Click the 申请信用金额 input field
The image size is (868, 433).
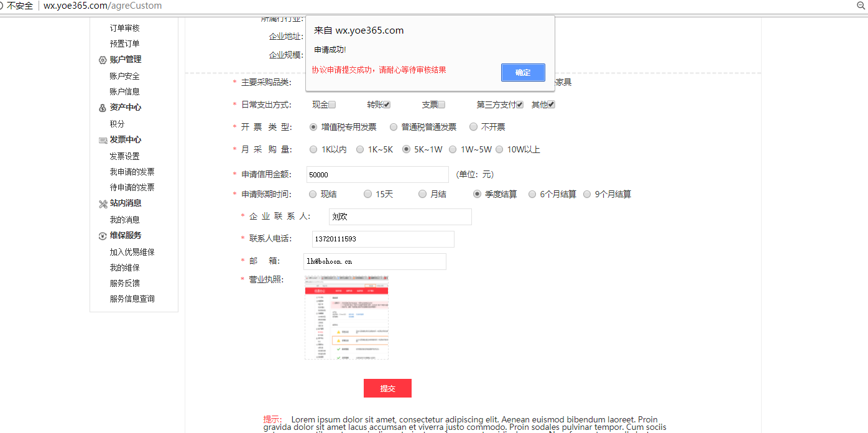(x=377, y=175)
